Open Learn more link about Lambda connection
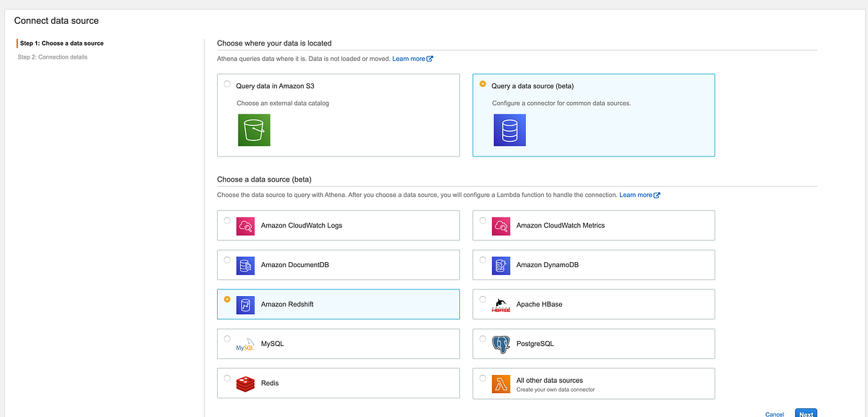Viewport: 868px width, 417px height. pos(636,195)
